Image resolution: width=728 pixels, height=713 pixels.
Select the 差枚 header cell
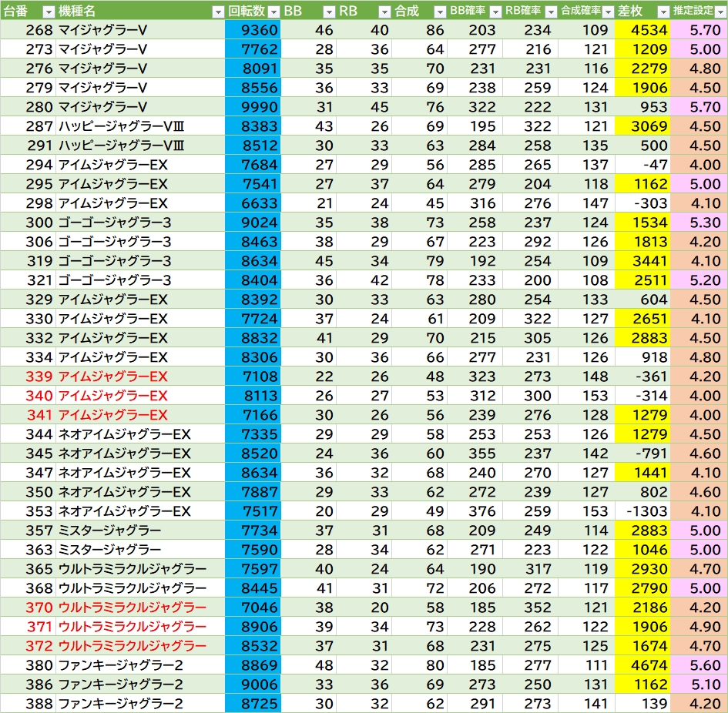pyautogui.click(x=642, y=11)
